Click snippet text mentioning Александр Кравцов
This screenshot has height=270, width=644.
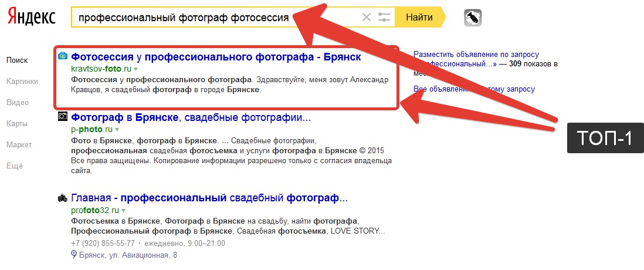[229, 85]
